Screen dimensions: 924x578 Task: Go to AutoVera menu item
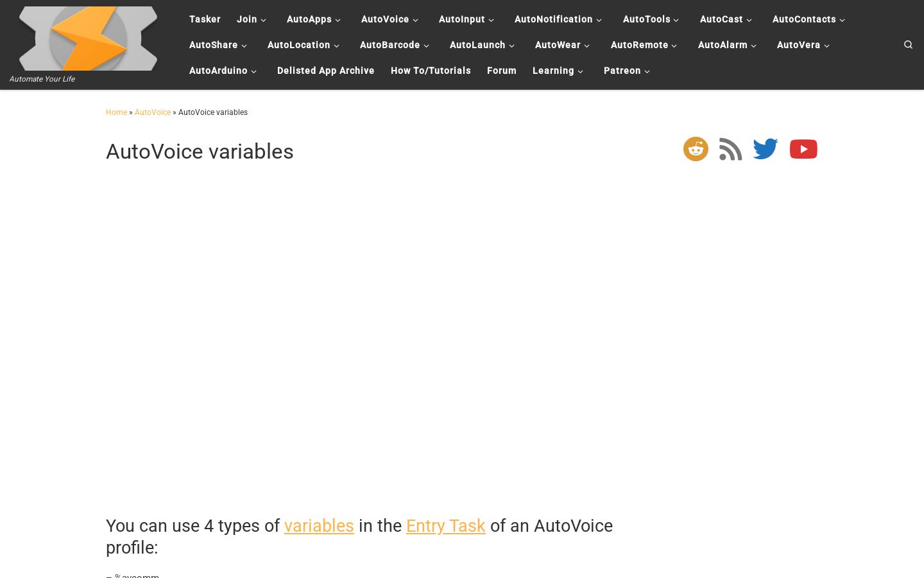click(x=799, y=45)
